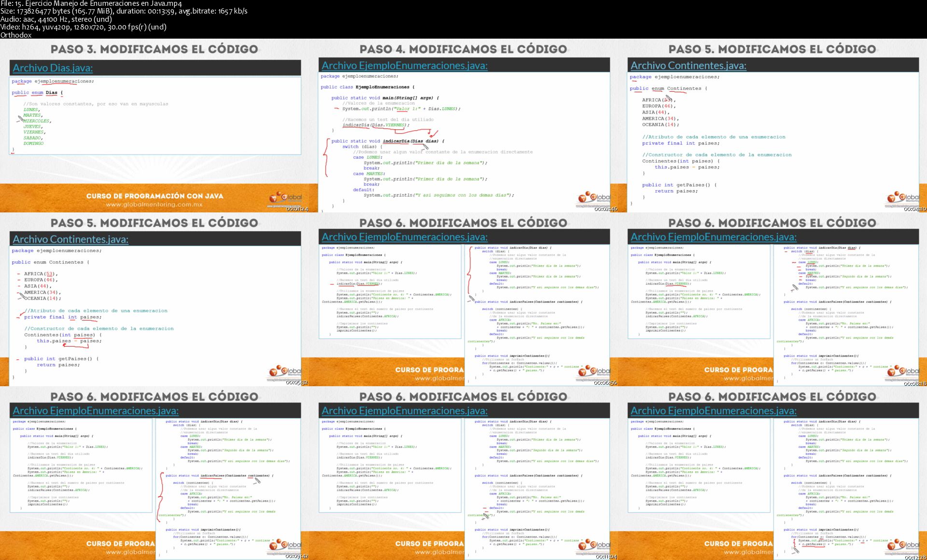
Task: Click the 'PASO 4. MODIFICAMOS EL CÓDIGO' title
Action: [x=463, y=49]
